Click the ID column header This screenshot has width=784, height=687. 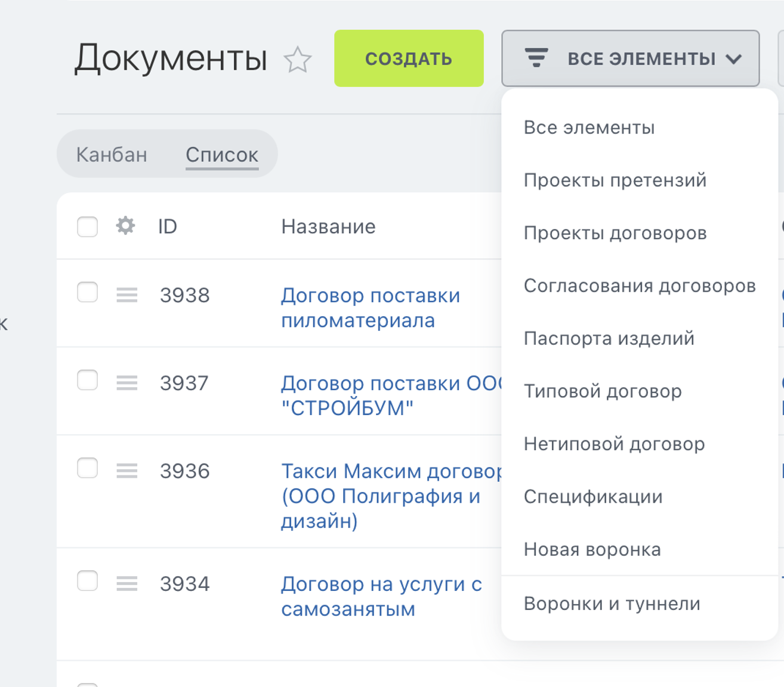166,226
